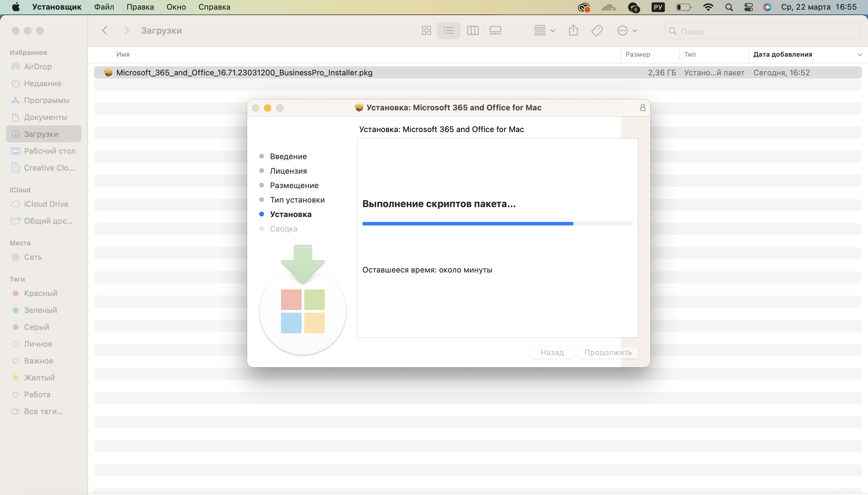Open AirDrop in Finder sidebar
868x495 pixels.
37,66
